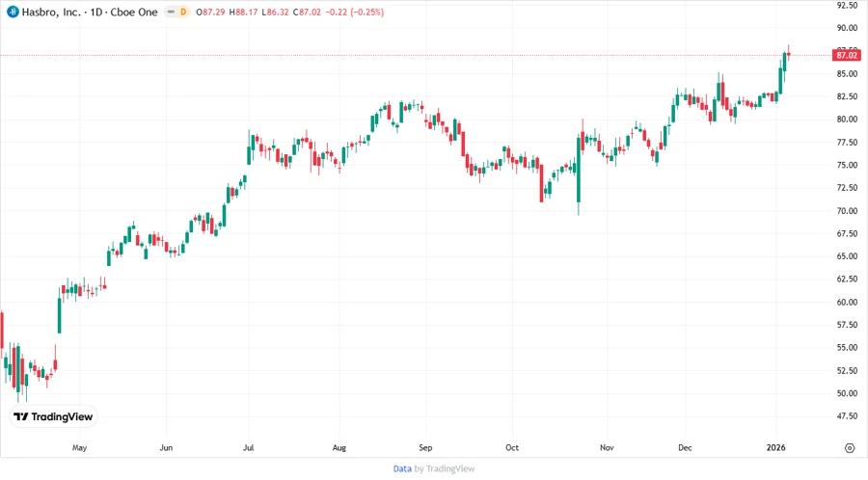Screen dimensions: 868x480
Task: Click the 47.50 price axis label
Action: (x=847, y=415)
